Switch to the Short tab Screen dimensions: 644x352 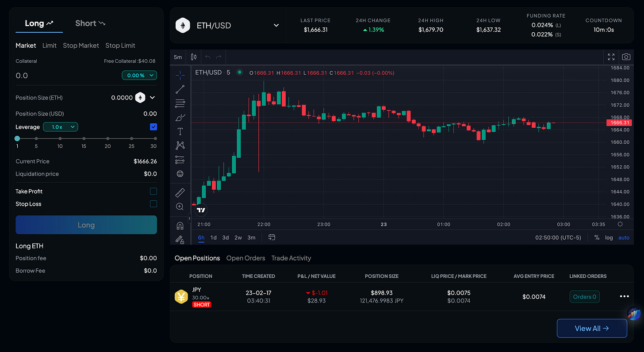(90, 23)
